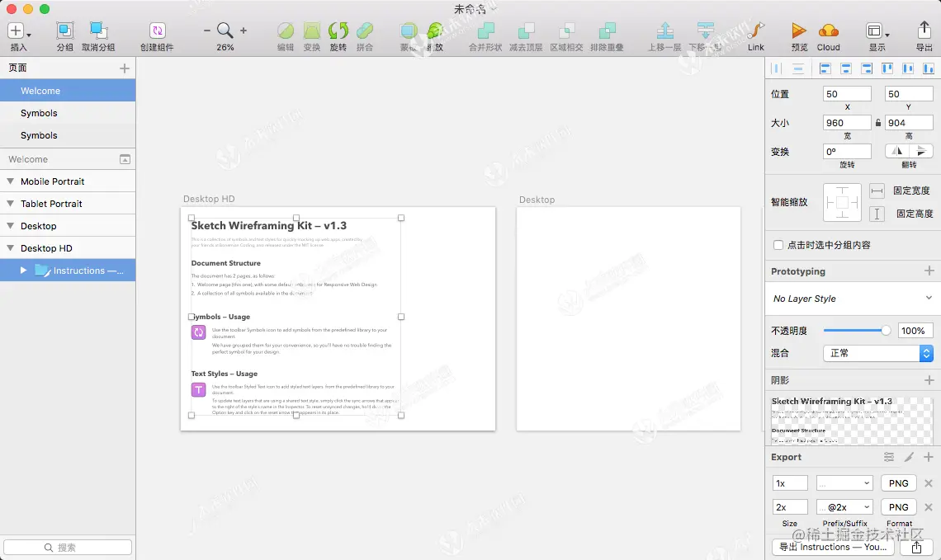941x560 pixels.
Task: Click the 减去顶层 (Subtract) icon
Action: tap(527, 31)
